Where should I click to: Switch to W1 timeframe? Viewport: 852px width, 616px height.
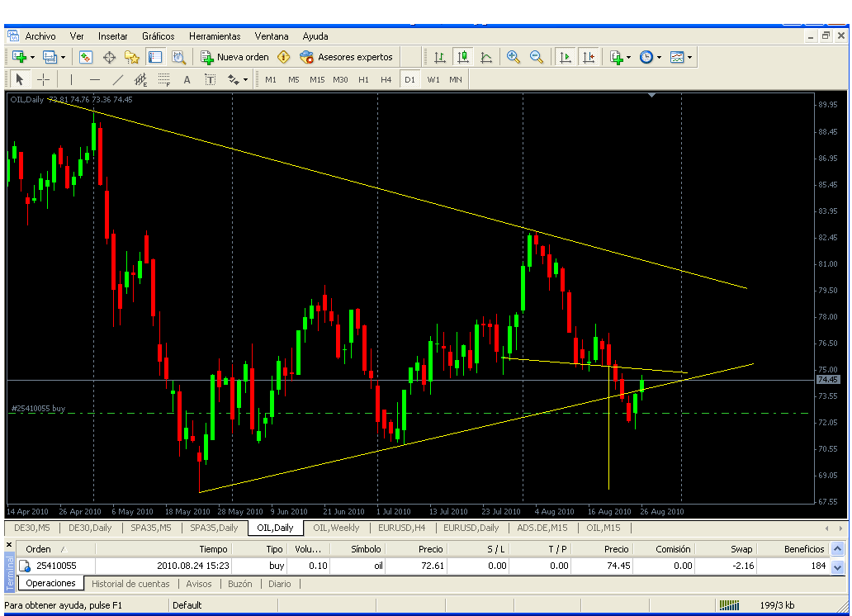point(433,80)
